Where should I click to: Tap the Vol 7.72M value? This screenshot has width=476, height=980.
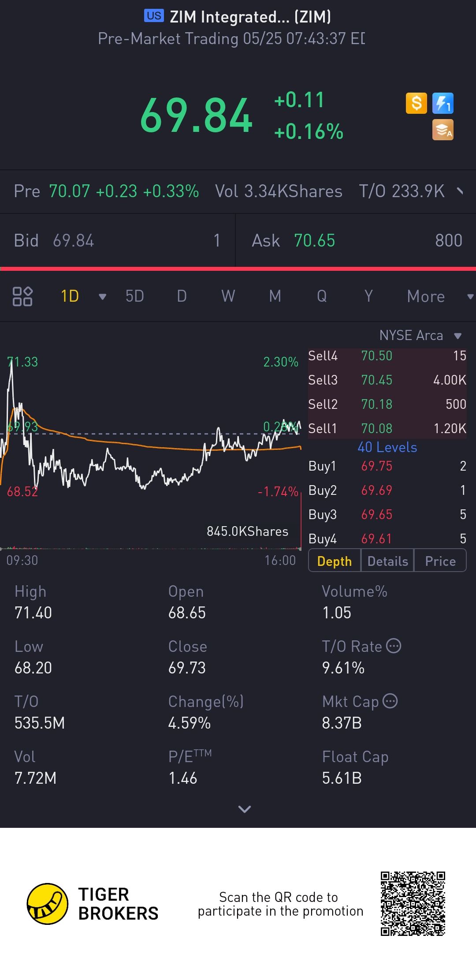tap(35, 778)
